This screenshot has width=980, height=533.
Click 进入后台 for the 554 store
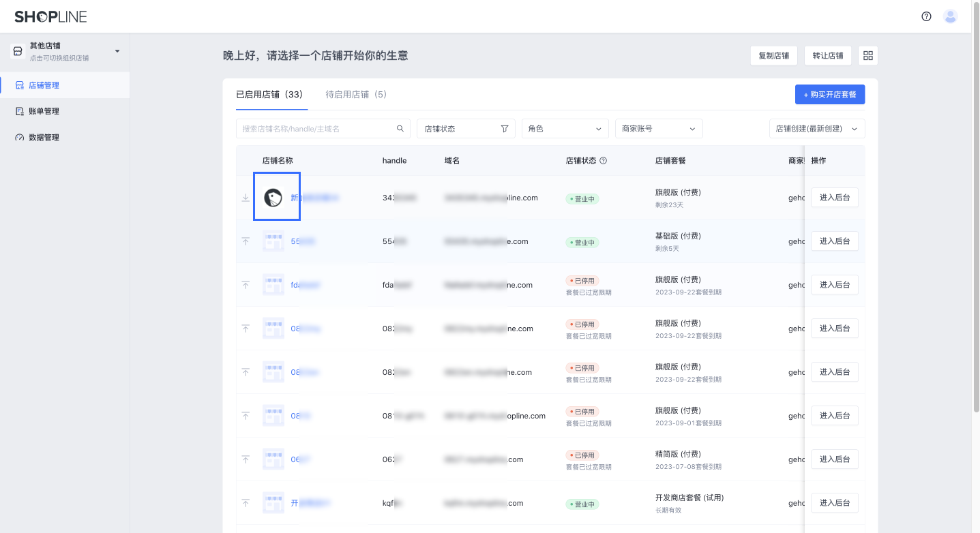point(835,241)
